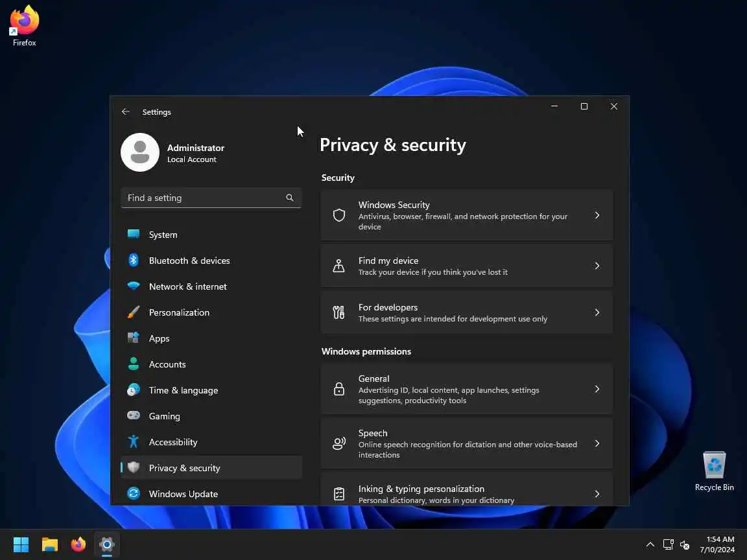The image size is (747, 560).
Task: Select the Gaming label
Action: 164,416
